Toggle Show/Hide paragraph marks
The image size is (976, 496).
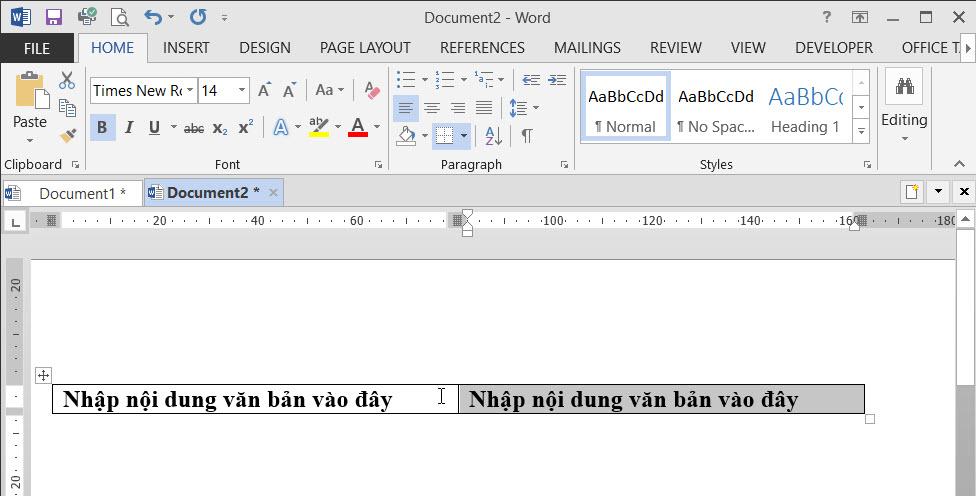pos(527,136)
